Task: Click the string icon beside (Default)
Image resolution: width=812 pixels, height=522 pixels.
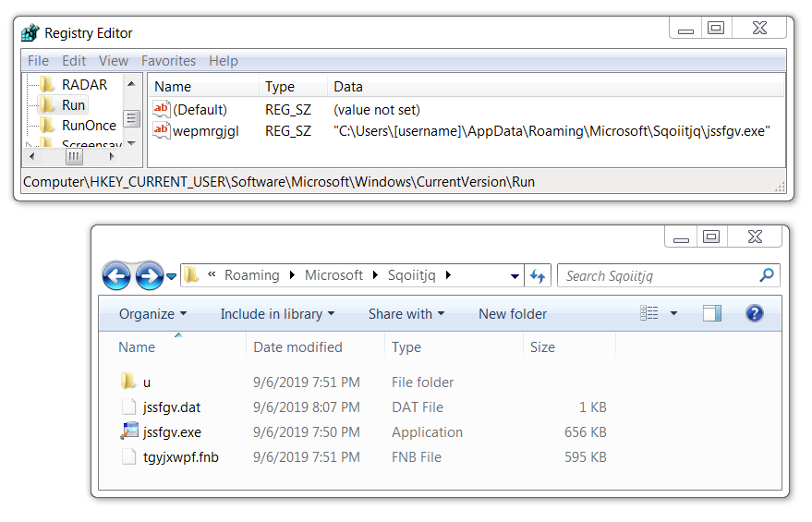Action: coord(161,109)
